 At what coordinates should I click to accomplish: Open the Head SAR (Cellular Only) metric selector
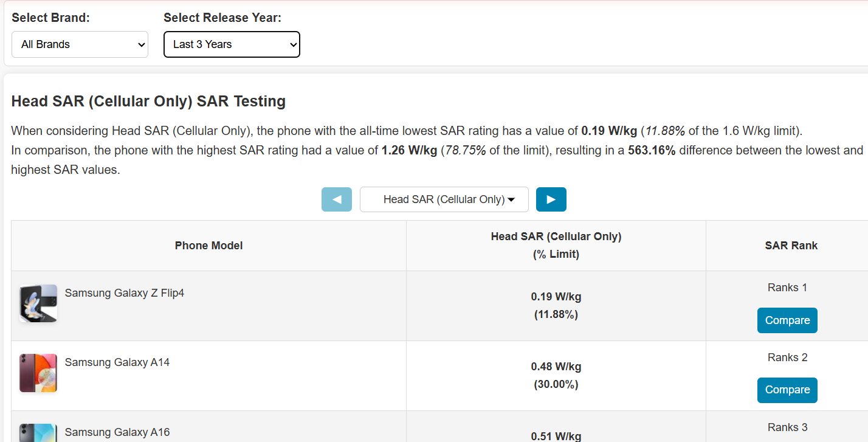[x=444, y=199]
